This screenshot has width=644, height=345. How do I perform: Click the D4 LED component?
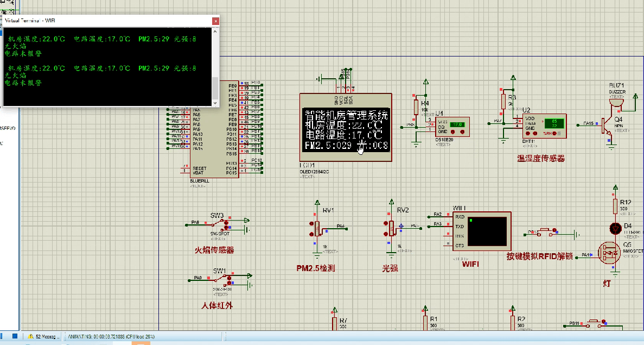(615, 227)
